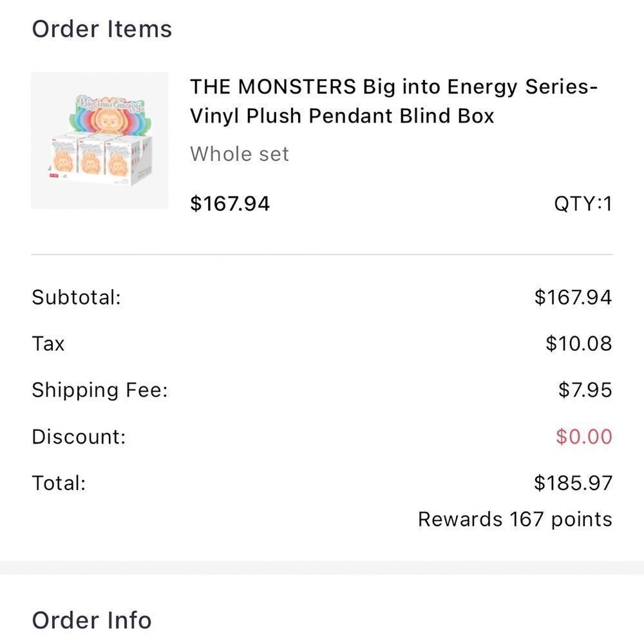Tap the Subtotal amount $167.94

click(x=573, y=297)
